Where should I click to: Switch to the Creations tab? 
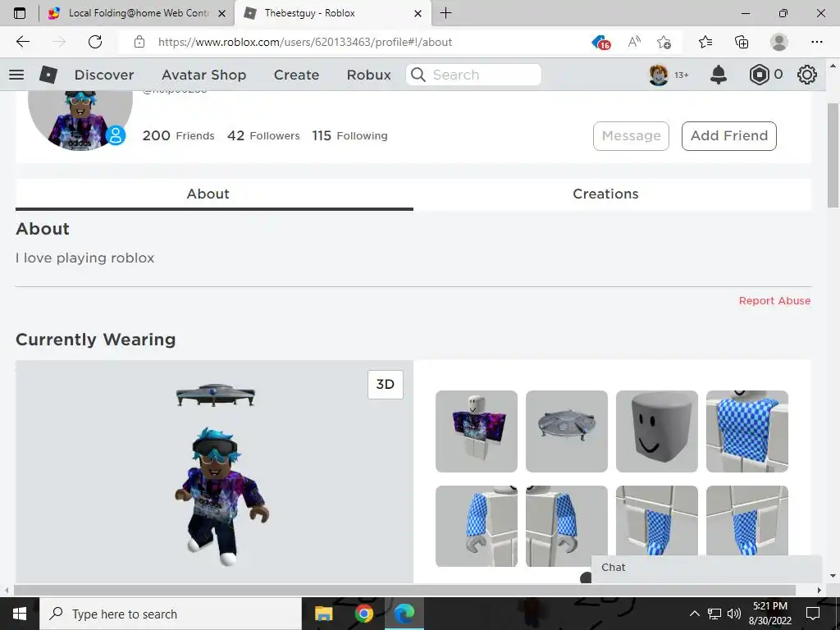pos(605,194)
